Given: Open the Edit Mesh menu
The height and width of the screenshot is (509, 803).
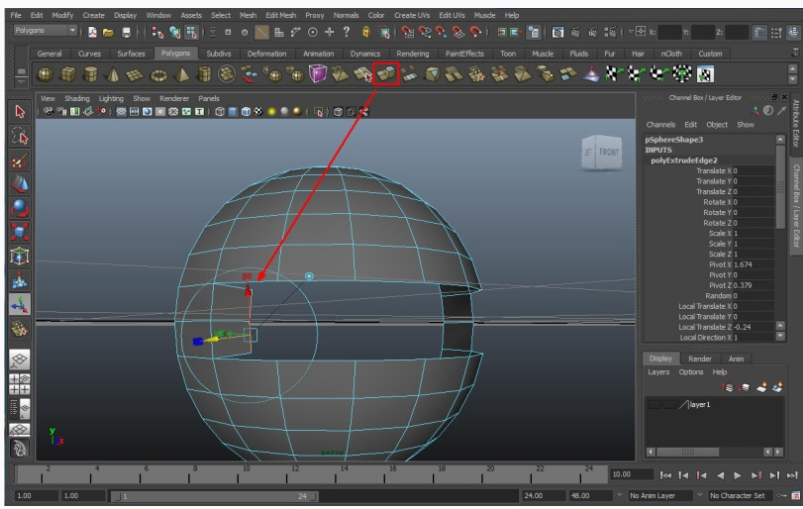Looking at the screenshot, I should click(281, 15).
